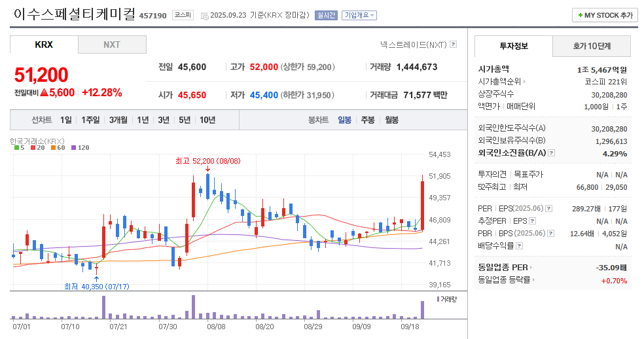Show the 1년 line chart
Image resolution: width=644 pixels, height=339 pixels.
click(143, 120)
